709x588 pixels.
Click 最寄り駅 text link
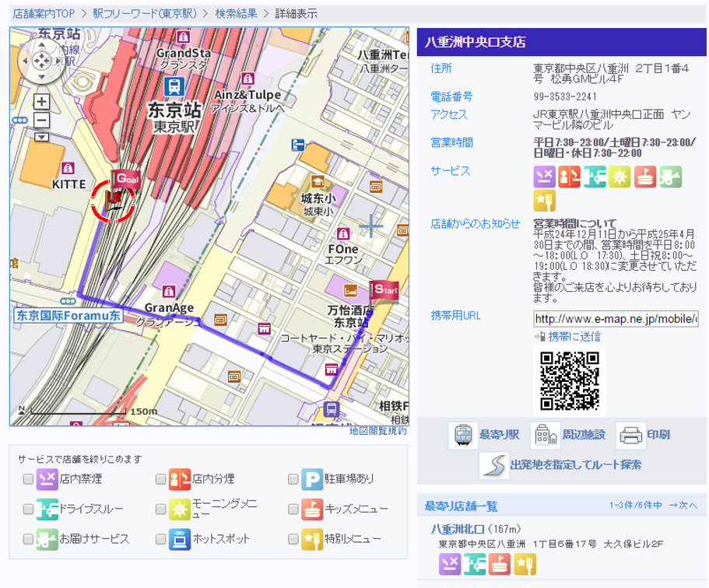[x=499, y=436]
